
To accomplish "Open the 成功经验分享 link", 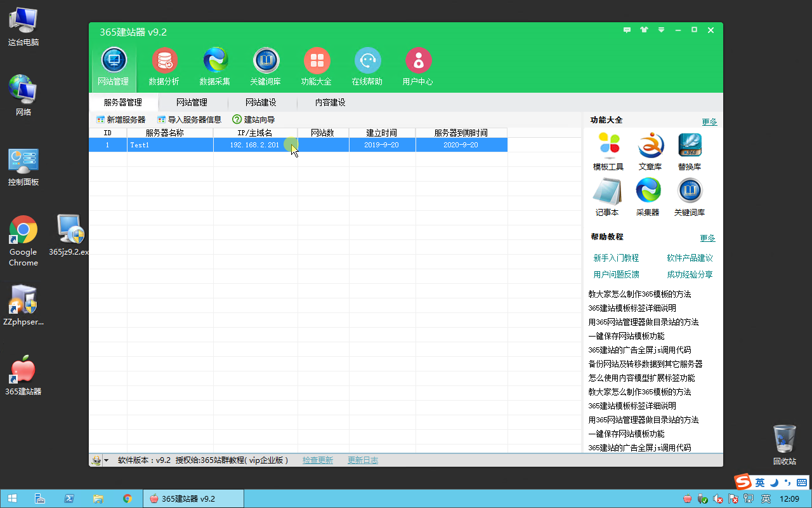I will pyautogui.click(x=690, y=274).
